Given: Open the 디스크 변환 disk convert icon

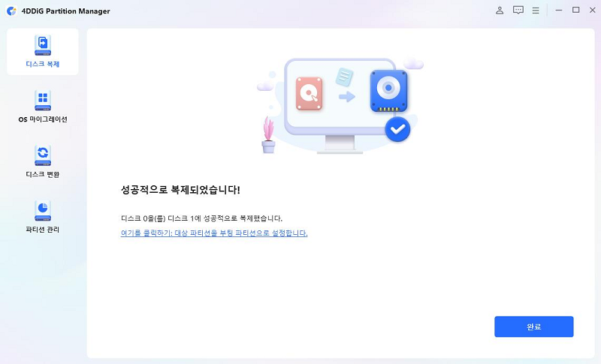Looking at the screenshot, I should [x=43, y=155].
